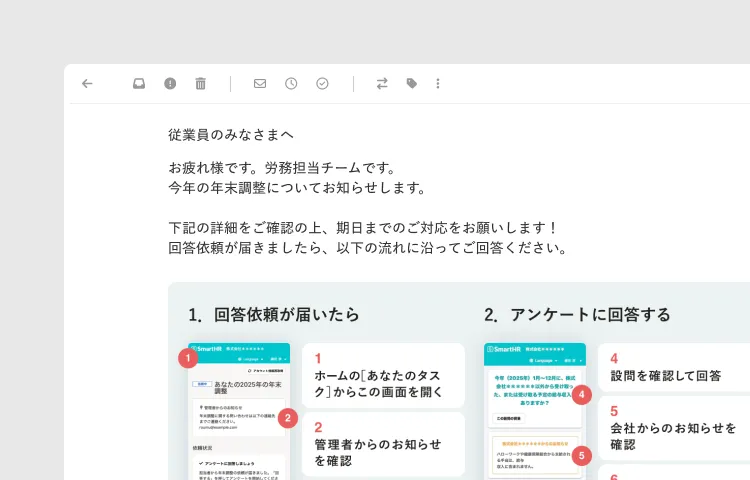Mark as unread with the envelope icon
The image size is (750, 480).
coord(260,84)
